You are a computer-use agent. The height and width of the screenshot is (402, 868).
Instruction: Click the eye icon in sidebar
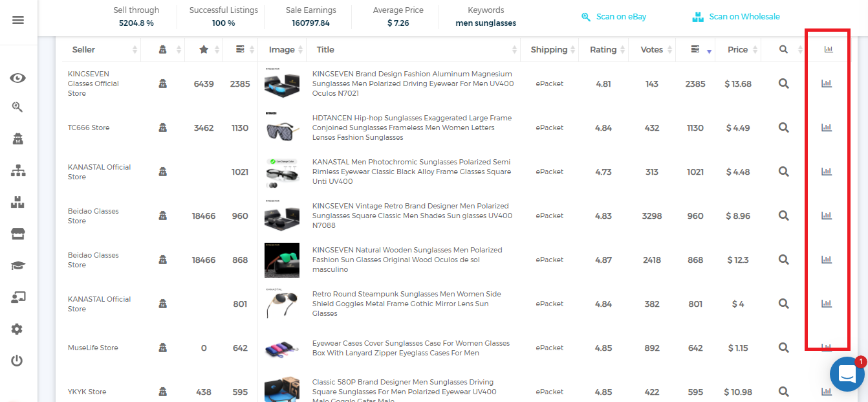pos(18,78)
